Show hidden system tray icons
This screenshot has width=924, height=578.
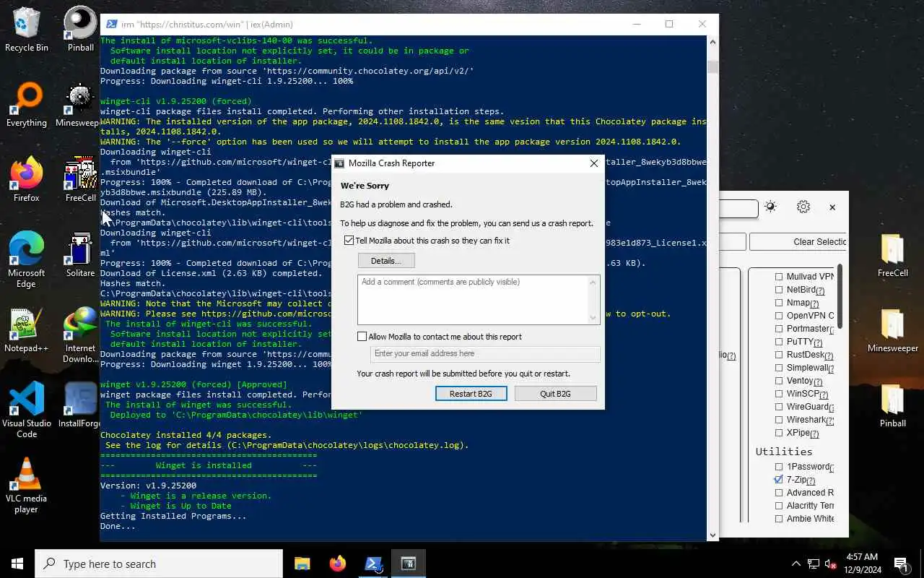pyautogui.click(x=796, y=564)
